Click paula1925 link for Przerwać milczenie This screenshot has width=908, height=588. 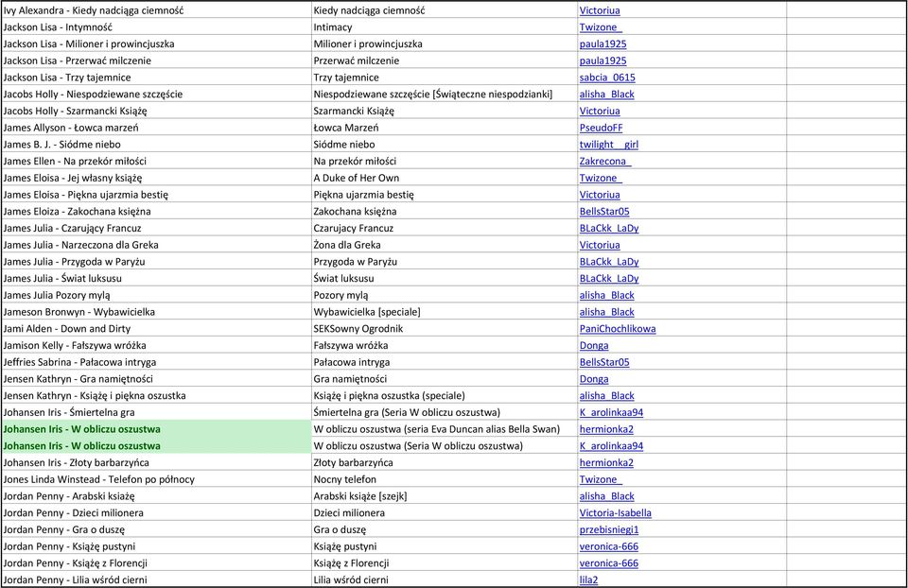coord(602,61)
